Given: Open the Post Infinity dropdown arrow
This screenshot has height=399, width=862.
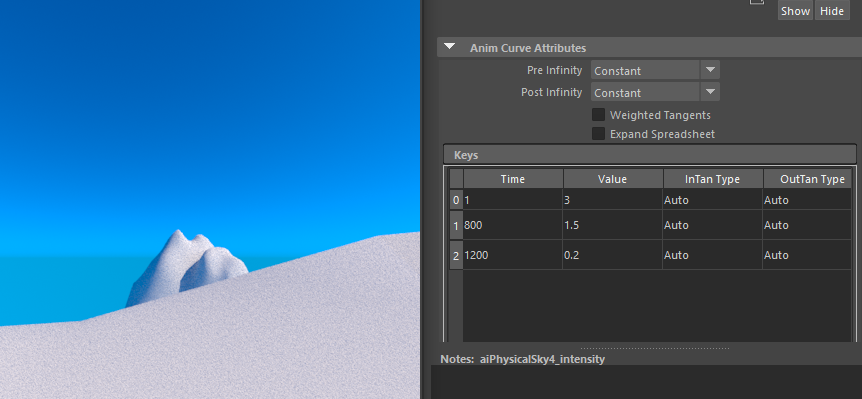Looking at the screenshot, I should coord(710,92).
